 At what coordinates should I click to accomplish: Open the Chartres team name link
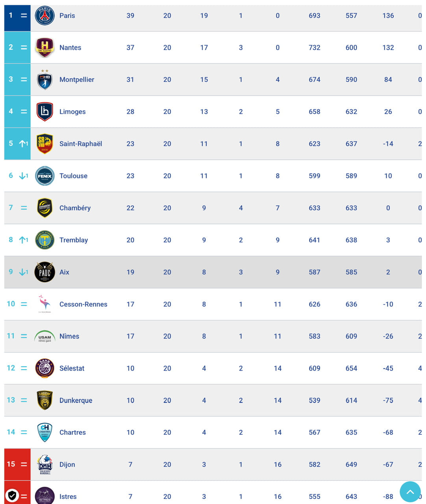pos(72,432)
